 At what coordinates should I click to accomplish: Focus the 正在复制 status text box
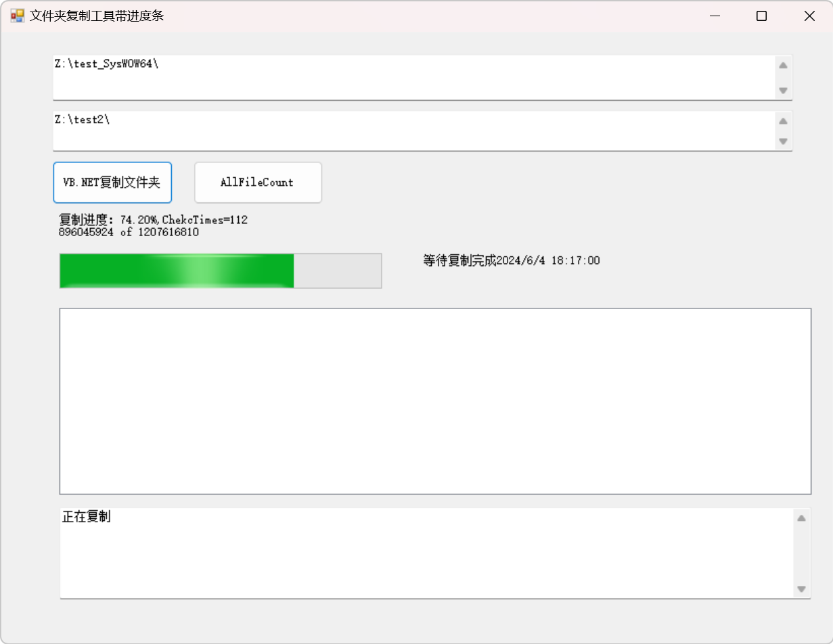(x=426, y=553)
